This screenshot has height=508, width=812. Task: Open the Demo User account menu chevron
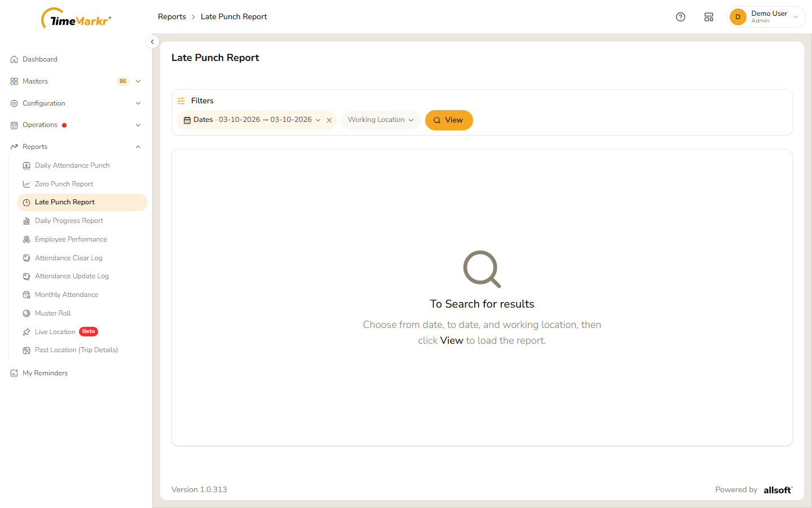[x=796, y=17]
